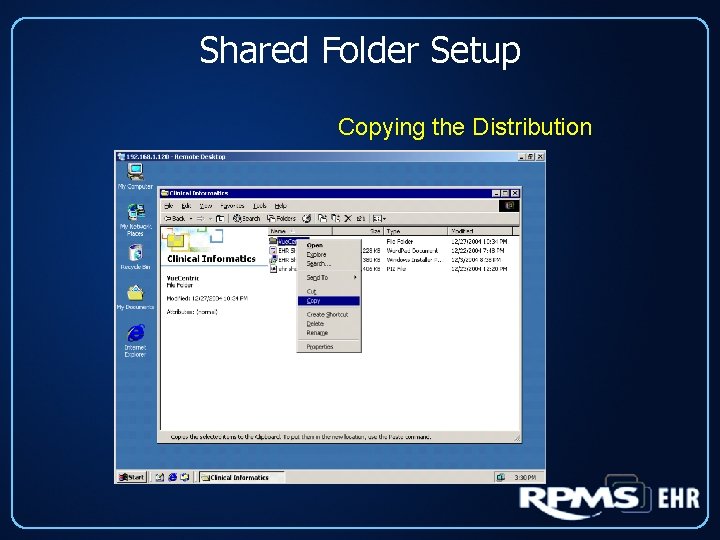The image size is (720, 540).
Task: Click the 'WordPad Document' type cell
Action: [x=412, y=251]
